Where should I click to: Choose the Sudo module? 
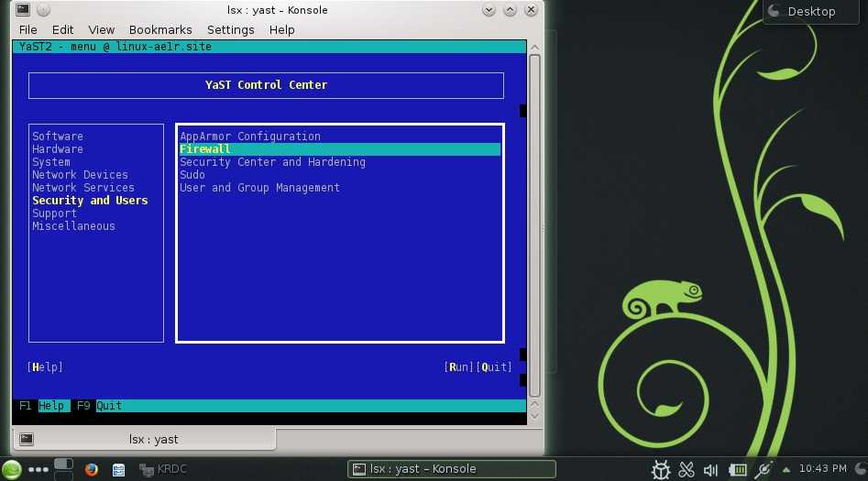(192, 174)
